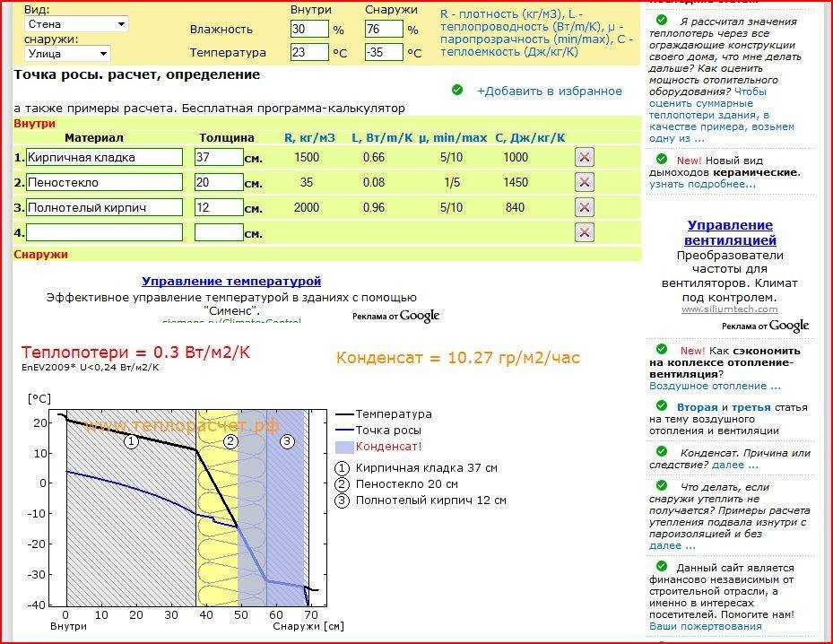
Task: Delete the Полнотелый кирпич layer row
Action: [x=584, y=207]
